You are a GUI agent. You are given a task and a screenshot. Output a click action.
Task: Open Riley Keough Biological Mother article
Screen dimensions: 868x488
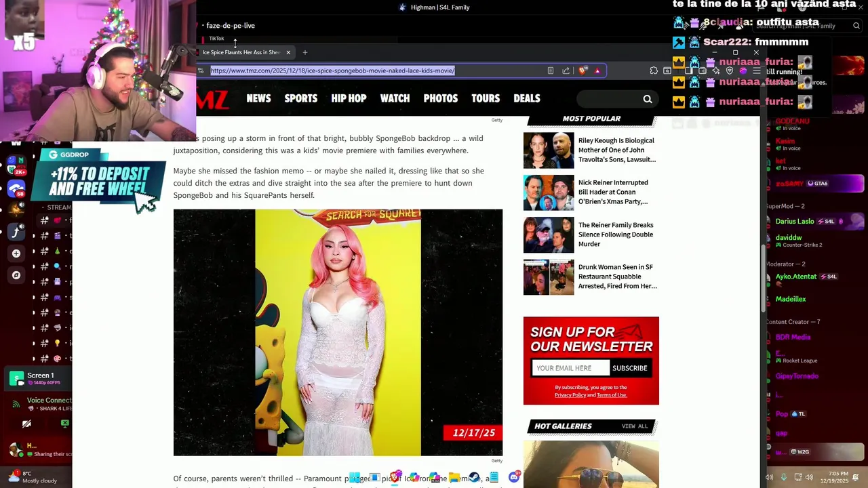617,150
